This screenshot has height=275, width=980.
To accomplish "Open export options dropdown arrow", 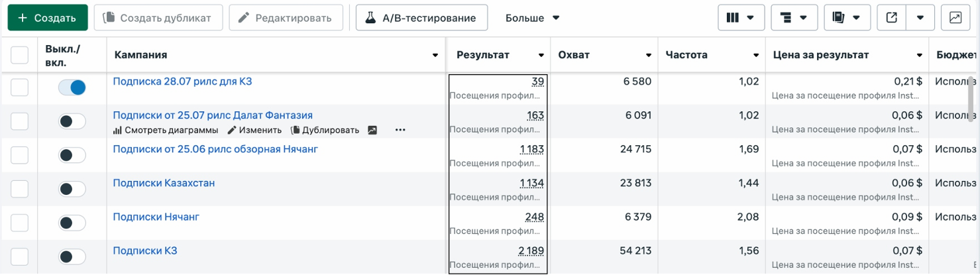I will coord(920,18).
